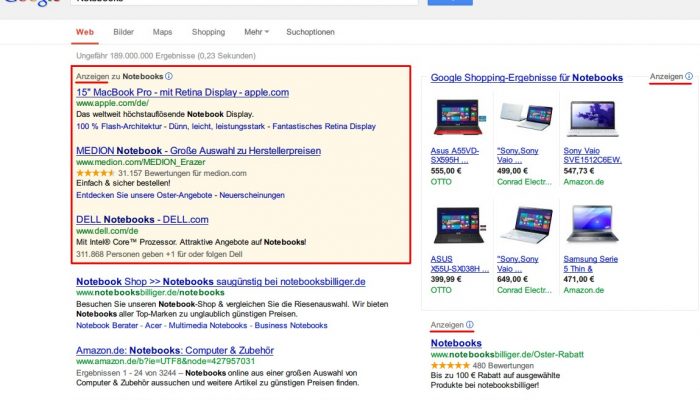Screen dimensions: 700x400
Task: Switch to the Bilder tab
Action: 124,32
